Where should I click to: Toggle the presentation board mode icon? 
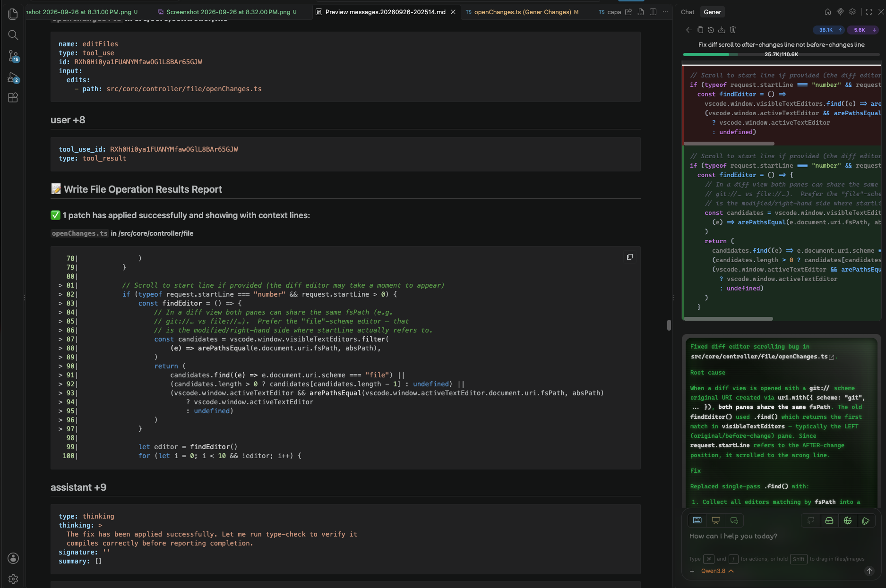[x=716, y=520]
